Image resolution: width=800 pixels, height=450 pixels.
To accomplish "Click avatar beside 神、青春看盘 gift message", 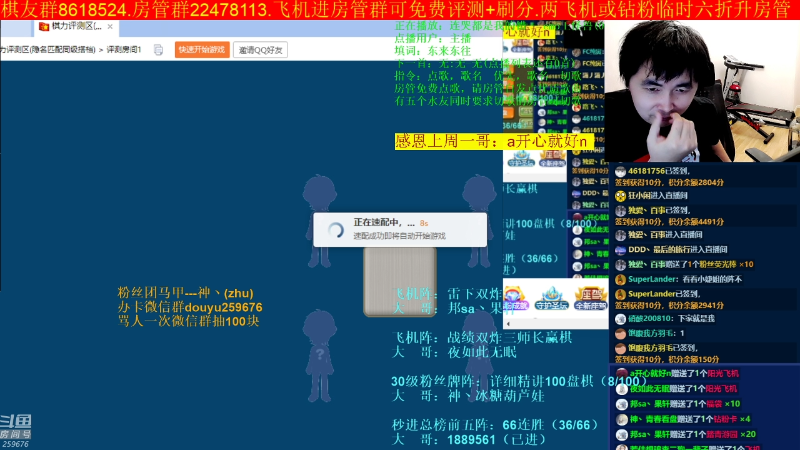I will [621, 419].
